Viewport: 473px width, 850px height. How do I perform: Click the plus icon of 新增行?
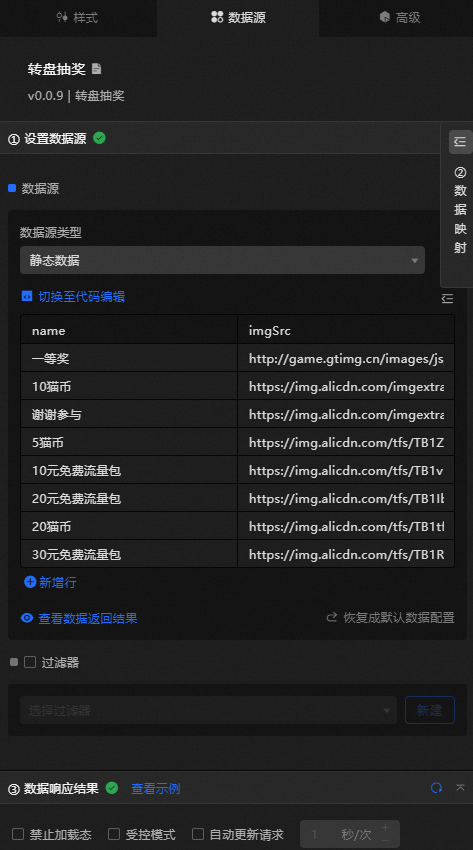(30, 582)
